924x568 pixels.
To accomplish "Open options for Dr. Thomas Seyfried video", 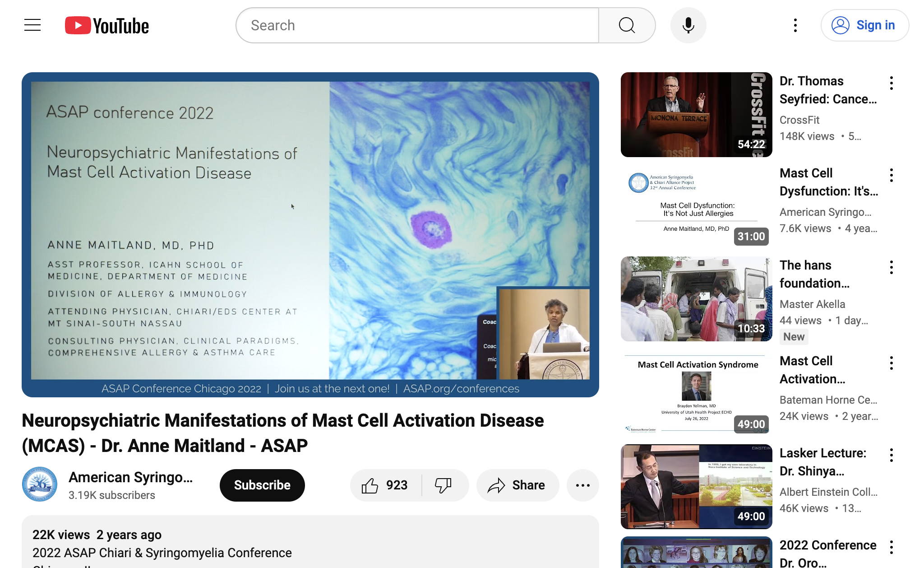I will click(892, 83).
